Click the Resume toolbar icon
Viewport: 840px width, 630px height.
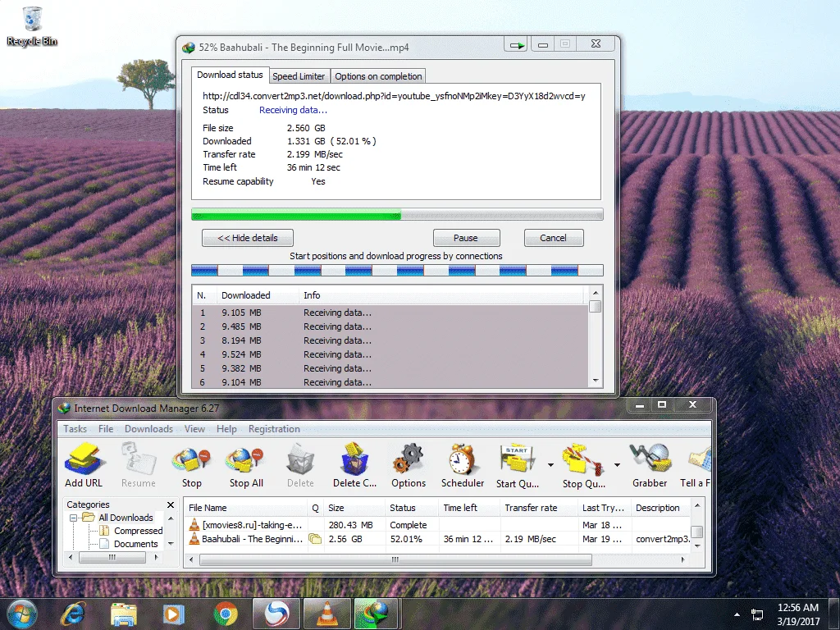138,465
